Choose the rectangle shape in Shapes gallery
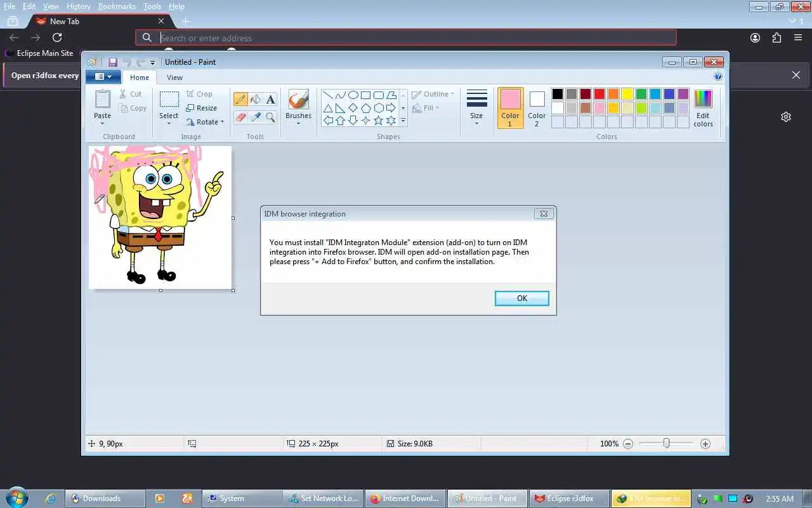 (366, 95)
